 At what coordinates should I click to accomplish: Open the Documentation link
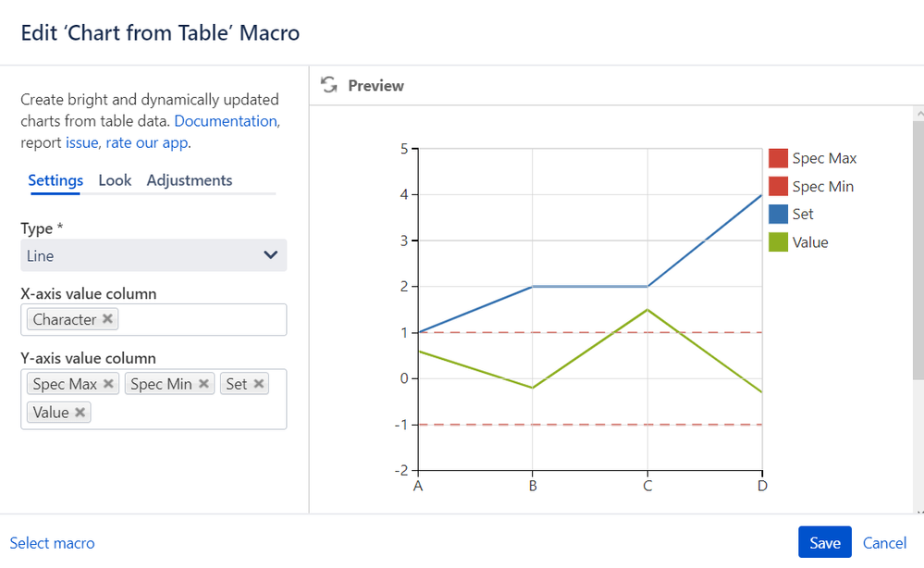pyautogui.click(x=225, y=121)
